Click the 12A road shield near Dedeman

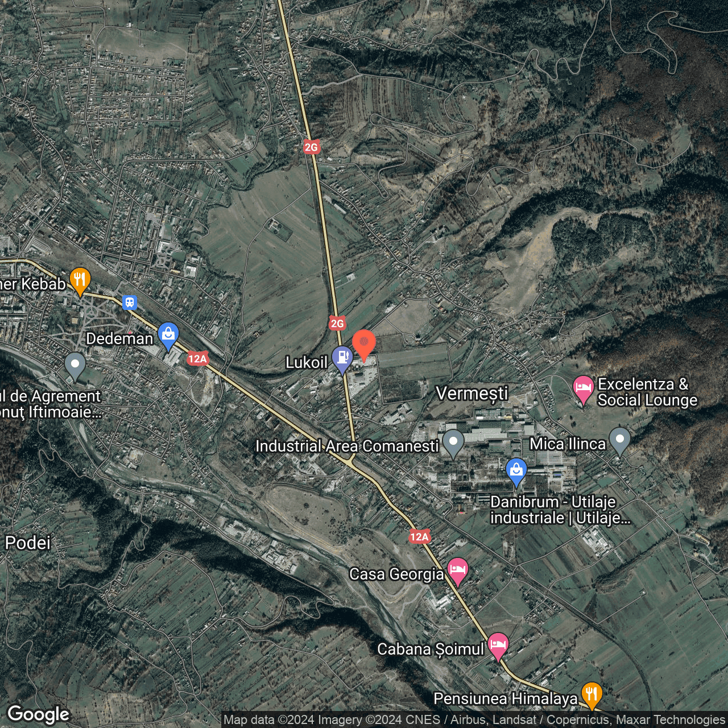197,358
